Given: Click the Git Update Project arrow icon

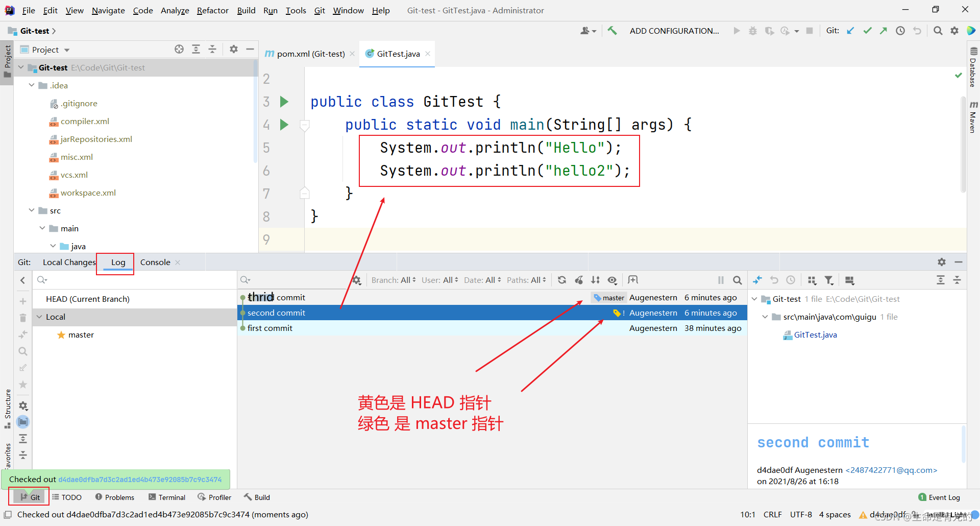Looking at the screenshot, I should (850, 31).
